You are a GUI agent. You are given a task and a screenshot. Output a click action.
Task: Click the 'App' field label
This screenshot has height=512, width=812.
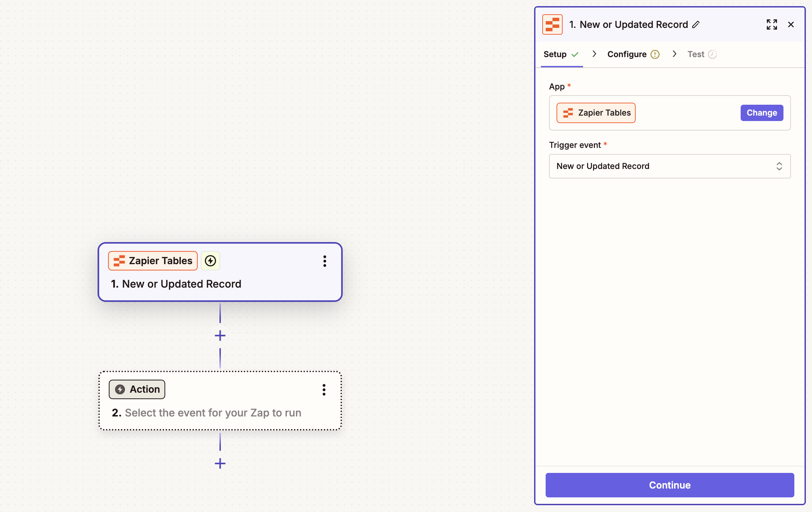557,87
